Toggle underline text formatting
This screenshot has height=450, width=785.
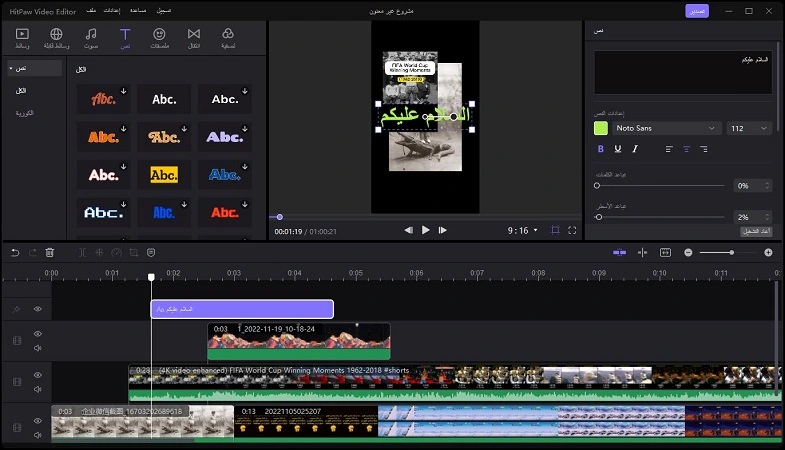(x=618, y=149)
